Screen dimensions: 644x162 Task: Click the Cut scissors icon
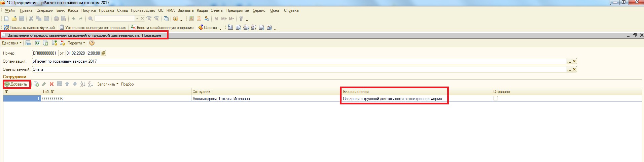coord(31,19)
